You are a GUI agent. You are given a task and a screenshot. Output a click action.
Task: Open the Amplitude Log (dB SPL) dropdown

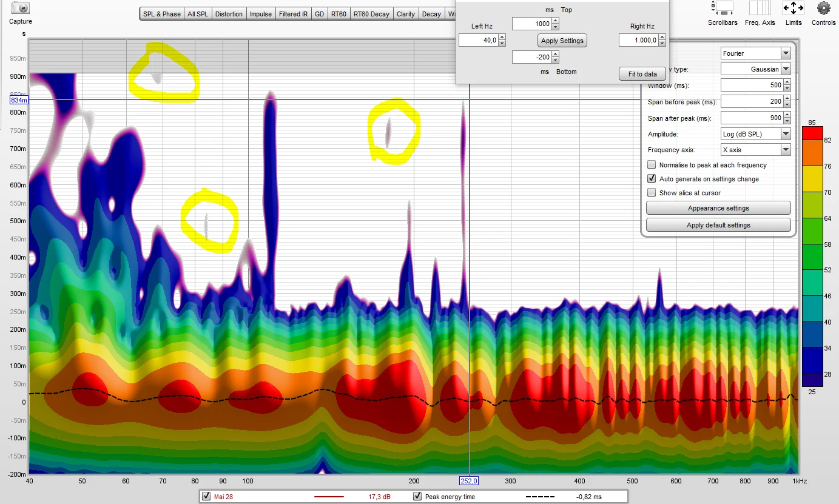756,134
